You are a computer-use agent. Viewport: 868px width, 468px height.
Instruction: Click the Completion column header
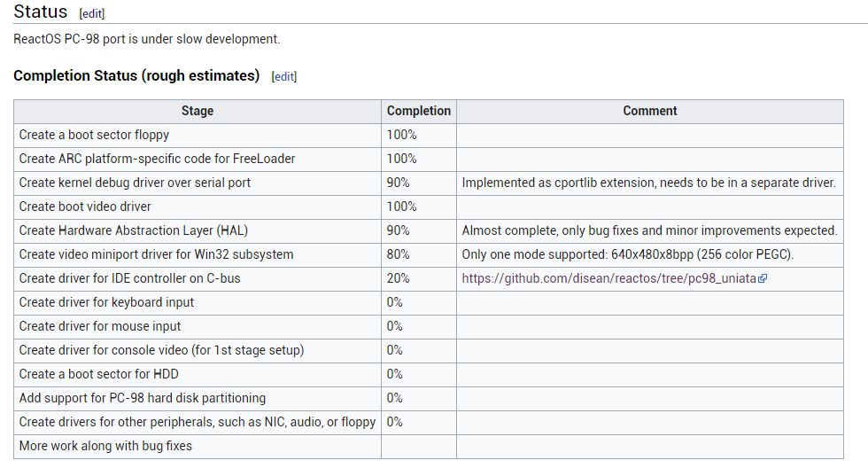coord(419,111)
